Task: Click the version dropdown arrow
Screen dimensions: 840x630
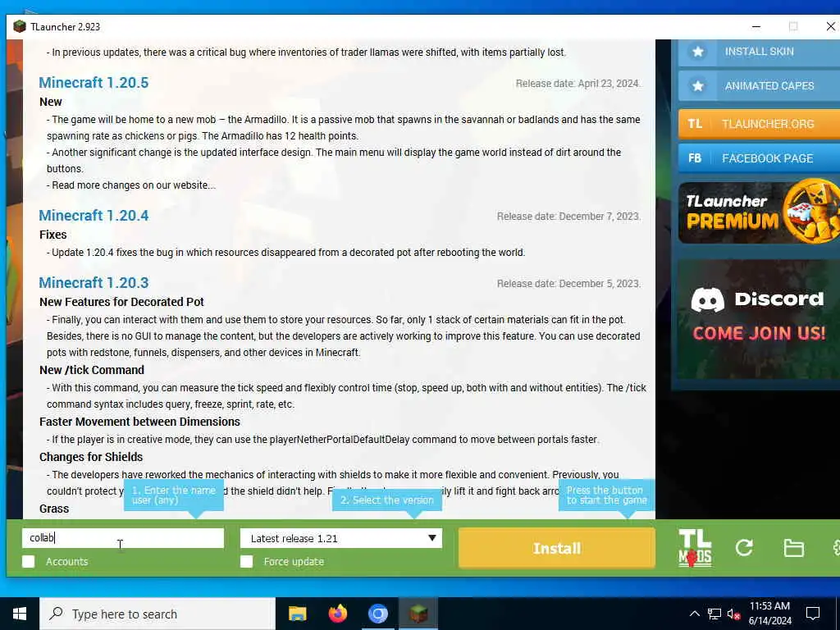Action: click(x=431, y=538)
